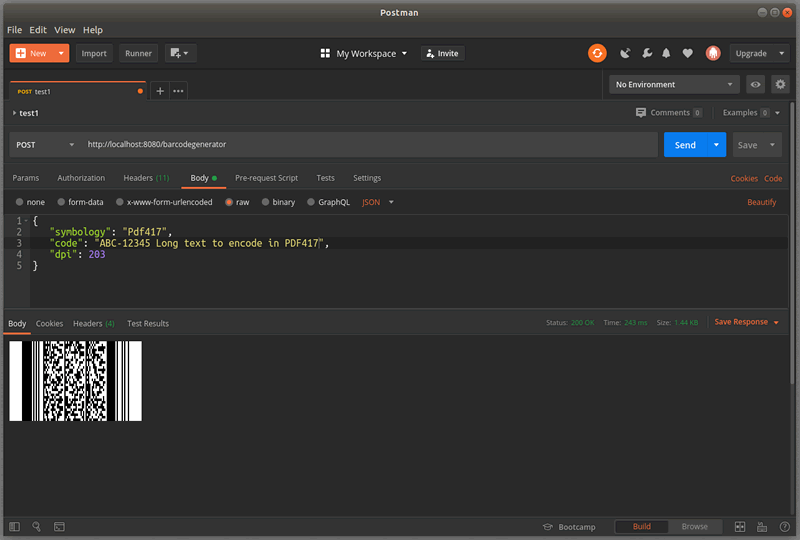Open response Cookies tab
800x540 pixels.
pyautogui.click(x=49, y=323)
